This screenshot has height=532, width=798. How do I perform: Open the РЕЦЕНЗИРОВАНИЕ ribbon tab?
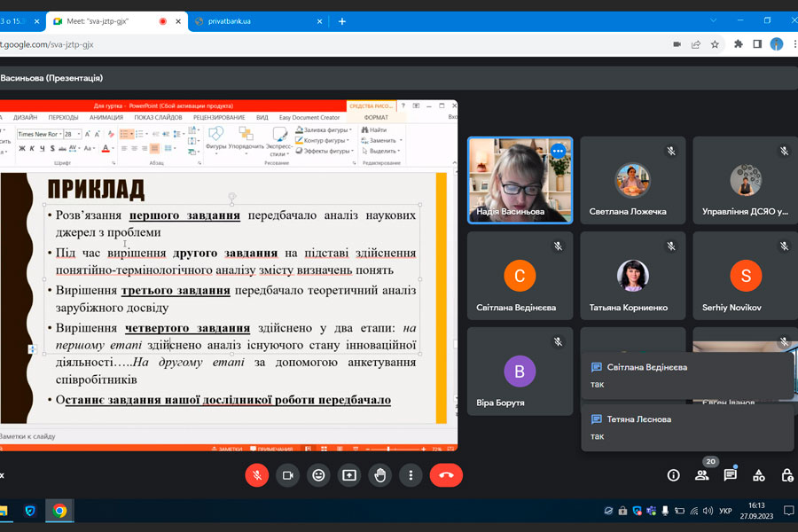click(219, 117)
